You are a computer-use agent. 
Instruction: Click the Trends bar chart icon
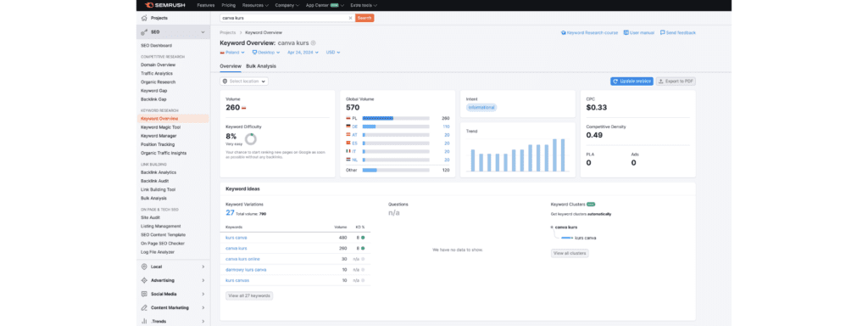pyautogui.click(x=144, y=321)
